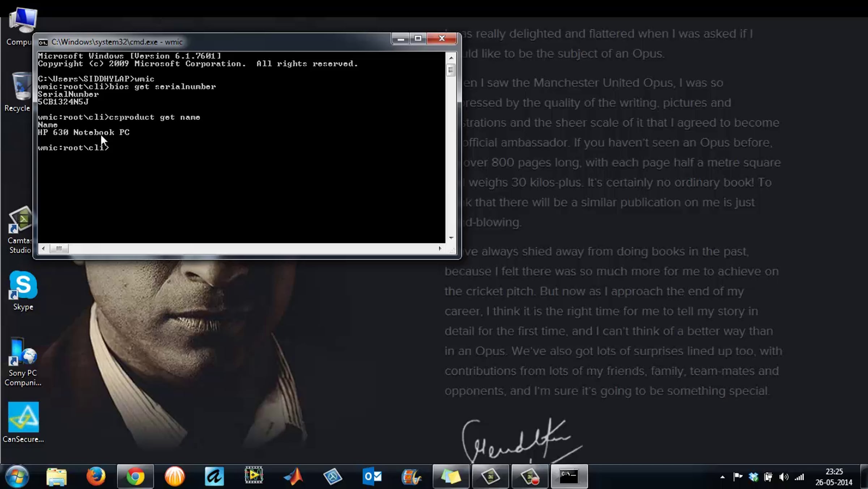The image size is (868, 489).
Task: Open the Windows Start menu
Action: pos(17,476)
